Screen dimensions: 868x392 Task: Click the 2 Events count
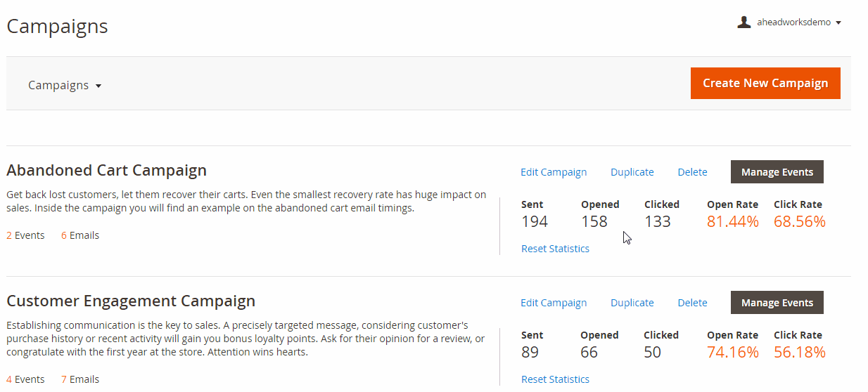25,235
